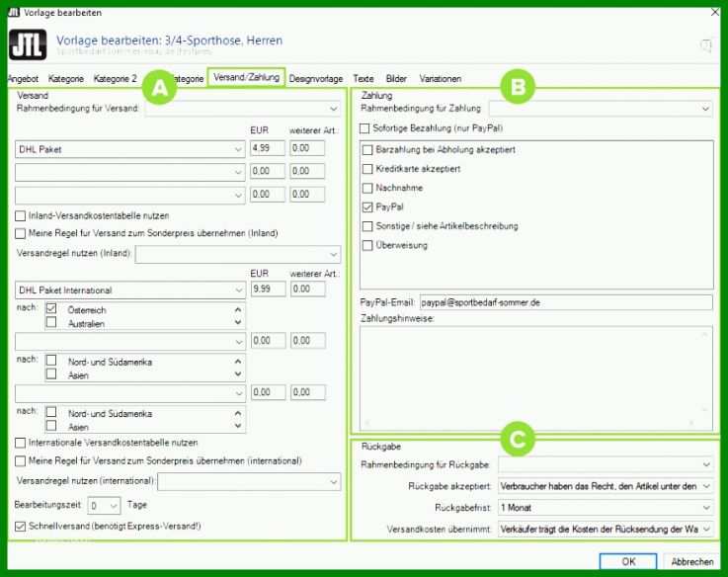
Task: Enable Sofortige Bezahlung (nur PayPal)
Action: (364, 128)
